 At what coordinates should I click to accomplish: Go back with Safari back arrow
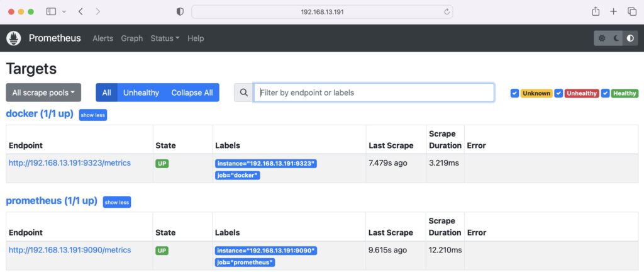click(80, 11)
